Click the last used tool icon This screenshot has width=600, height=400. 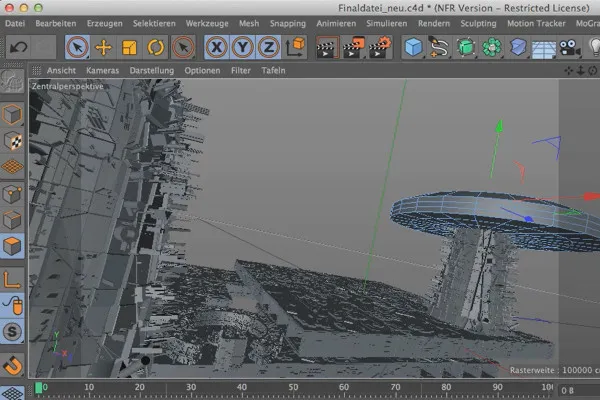pos(183,47)
